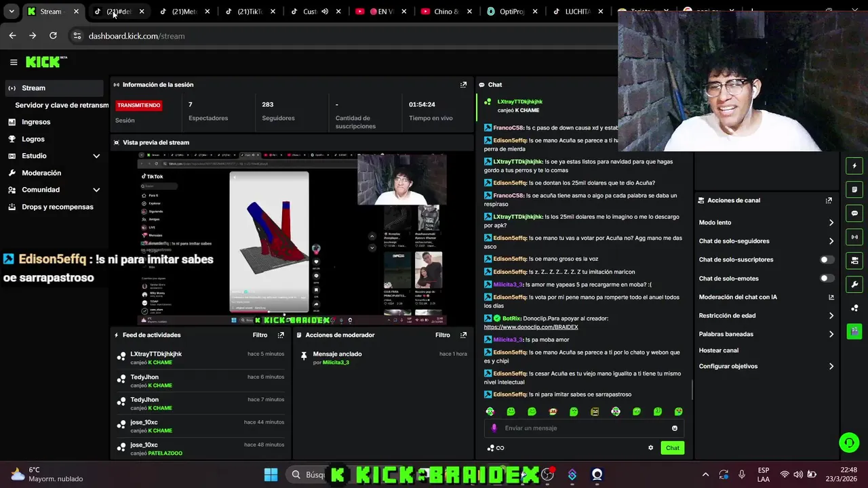Open the emoji picker in message box

674,428
